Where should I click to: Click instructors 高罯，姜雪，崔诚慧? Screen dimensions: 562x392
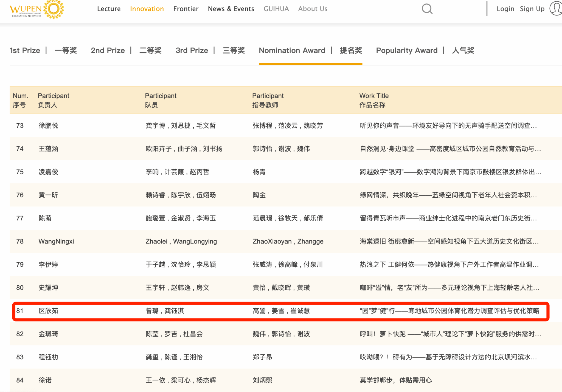pyautogui.click(x=281, y=311)
